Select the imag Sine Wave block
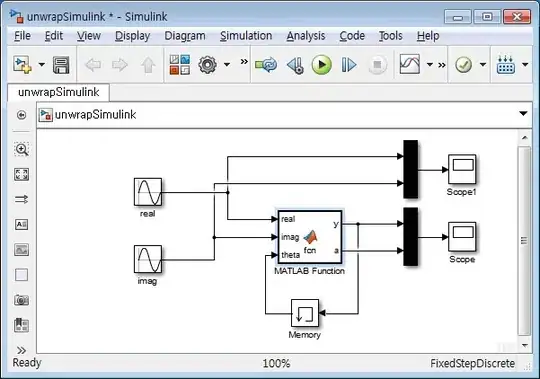 pyautogui.click(x=148, y=259)
